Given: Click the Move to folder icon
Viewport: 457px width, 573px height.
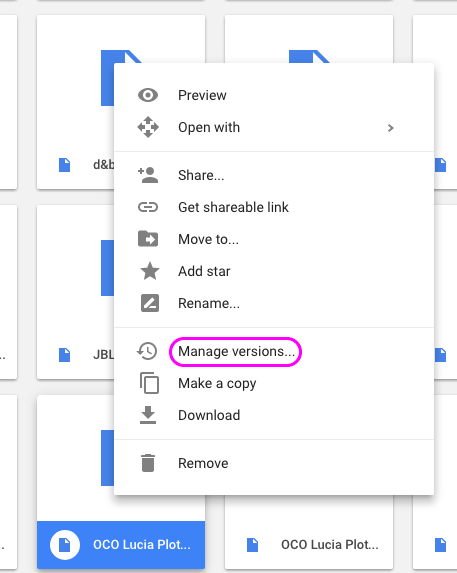Looking at the screenshot, I should 148,239.
